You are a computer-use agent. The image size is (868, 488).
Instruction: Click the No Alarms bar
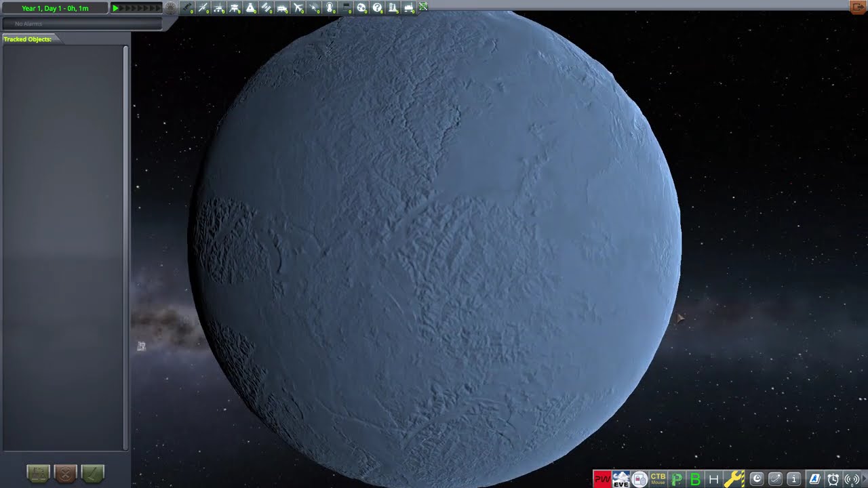(x=82, y=24)
